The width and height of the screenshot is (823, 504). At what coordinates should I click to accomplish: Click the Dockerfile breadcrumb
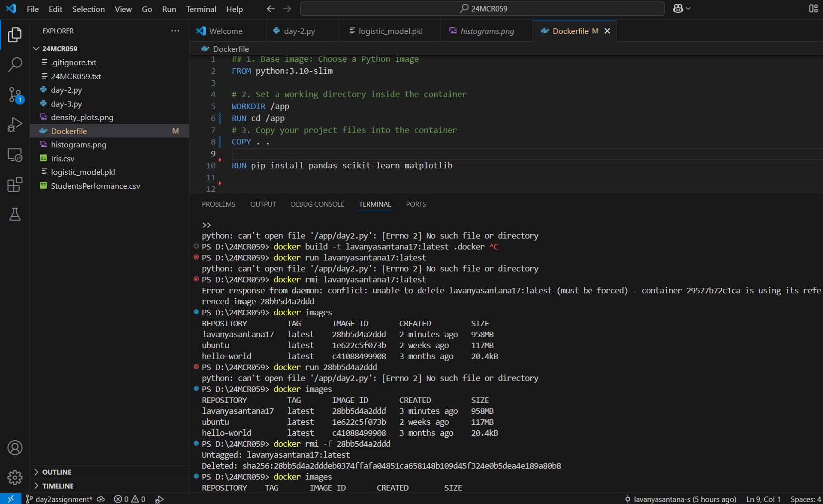pos(225,49)
